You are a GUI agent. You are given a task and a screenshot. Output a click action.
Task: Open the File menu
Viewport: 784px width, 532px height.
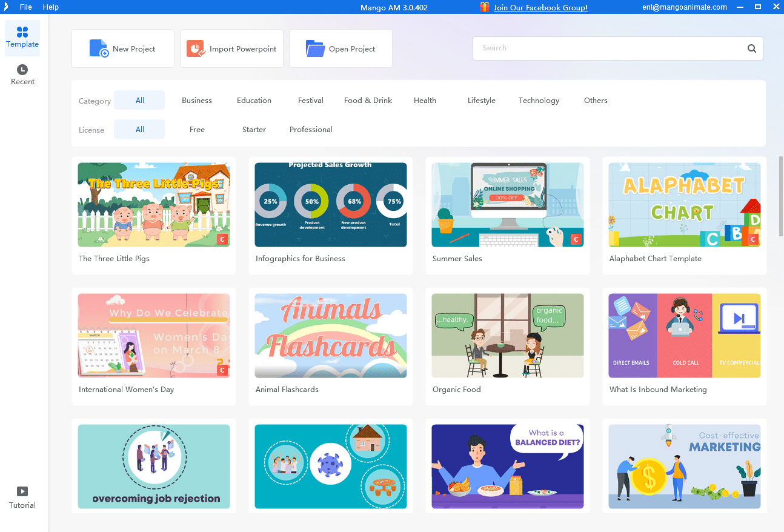(26, 7)
